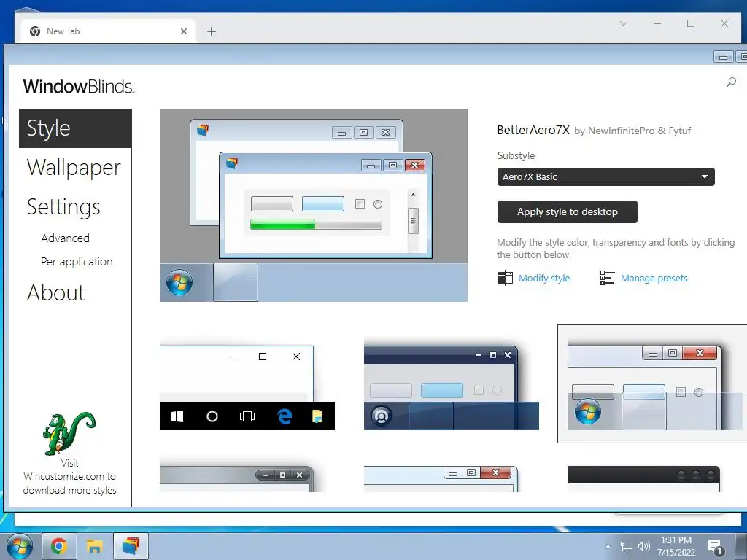Open a new tab with Chrome's plus button
The height and width of the screenshot is (560, 747).
tap(212, 31)
